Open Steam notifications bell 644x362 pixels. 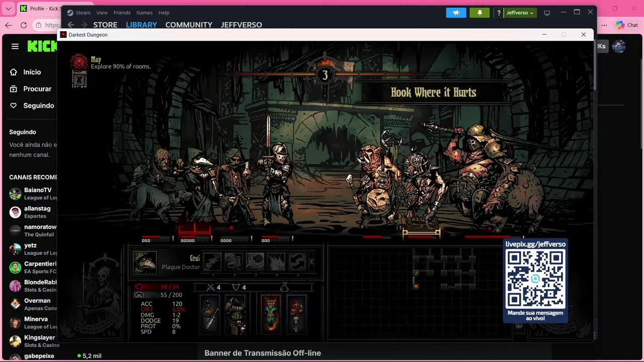pyautogui.click(x=479, y=13)
